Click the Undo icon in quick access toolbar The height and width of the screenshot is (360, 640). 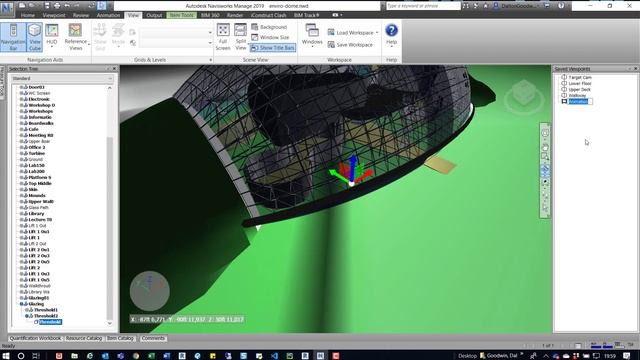click(x=67, y=6)
